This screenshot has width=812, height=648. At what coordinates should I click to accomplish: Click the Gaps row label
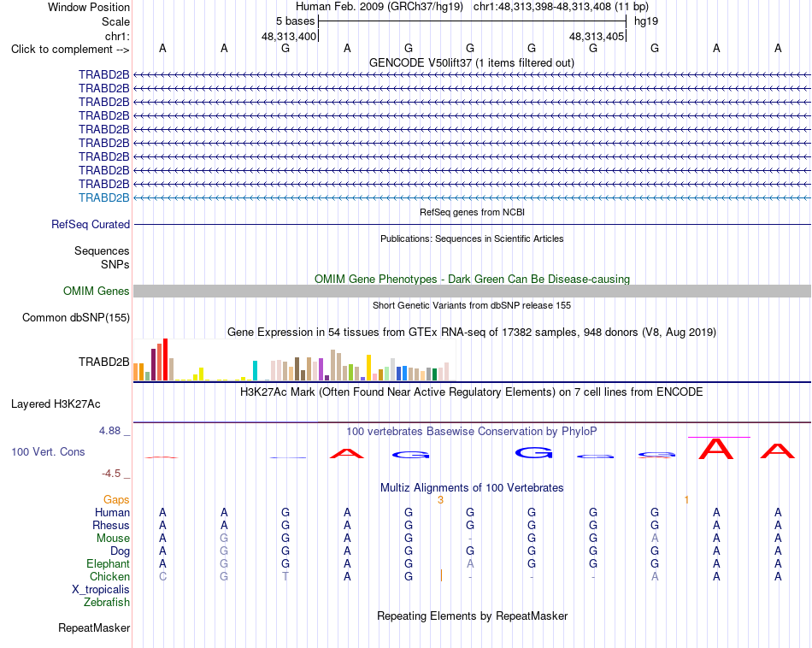click(x=116, y=500)
